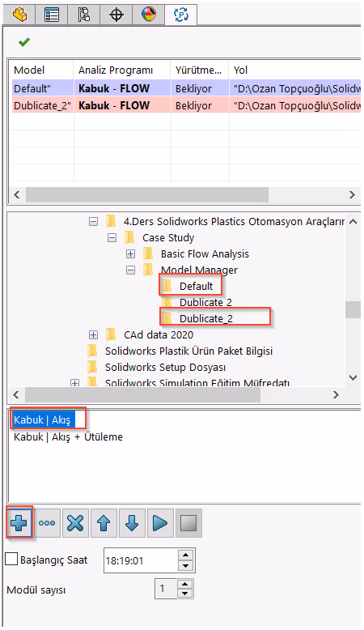Confirm with the green checkmark
364x630 pixels.
click(x=24, y=42)
